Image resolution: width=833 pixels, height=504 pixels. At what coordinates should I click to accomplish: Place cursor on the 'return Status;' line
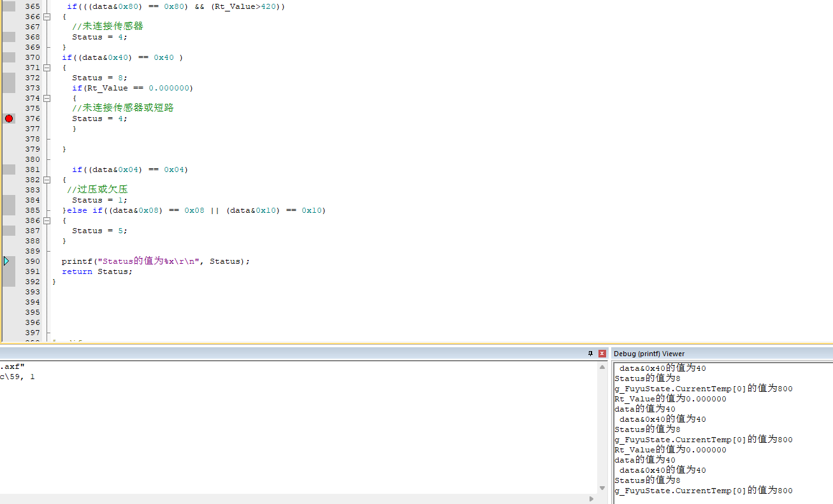tap(97, 271)
